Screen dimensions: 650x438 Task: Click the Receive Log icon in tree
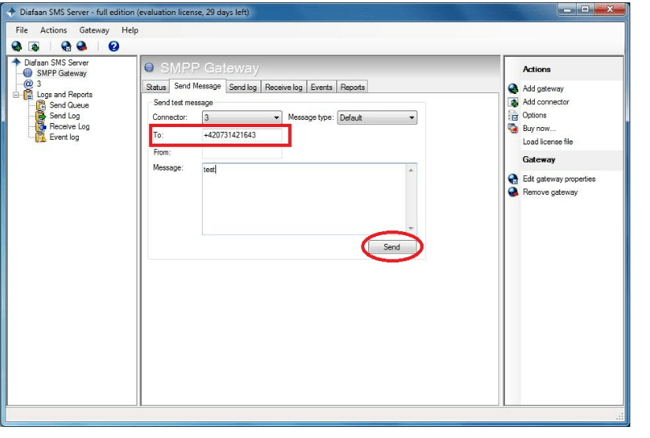(x=41, y=126)
